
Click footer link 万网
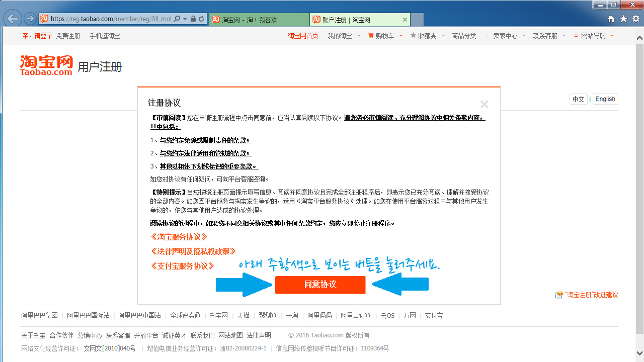pyautogui.click(x=410, y=315)
